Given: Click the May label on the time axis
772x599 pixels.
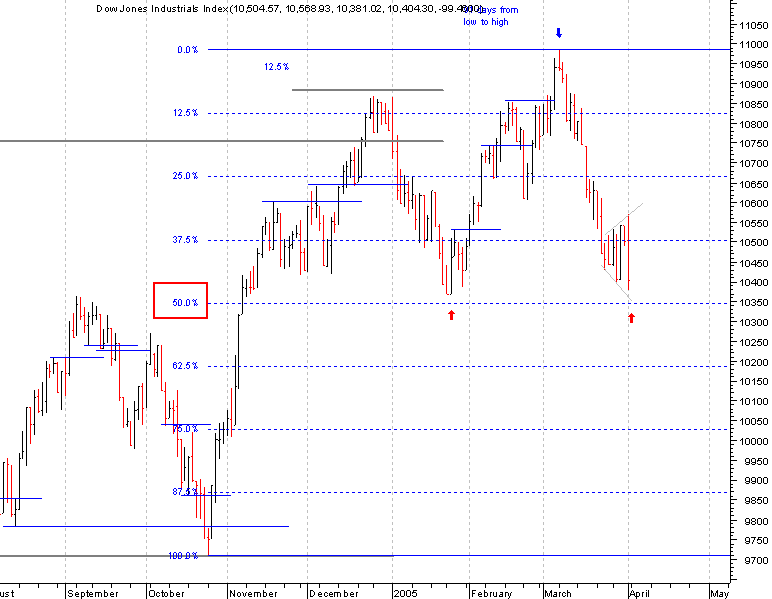Looking at the screenshot, I should click(x=719, y=594).
